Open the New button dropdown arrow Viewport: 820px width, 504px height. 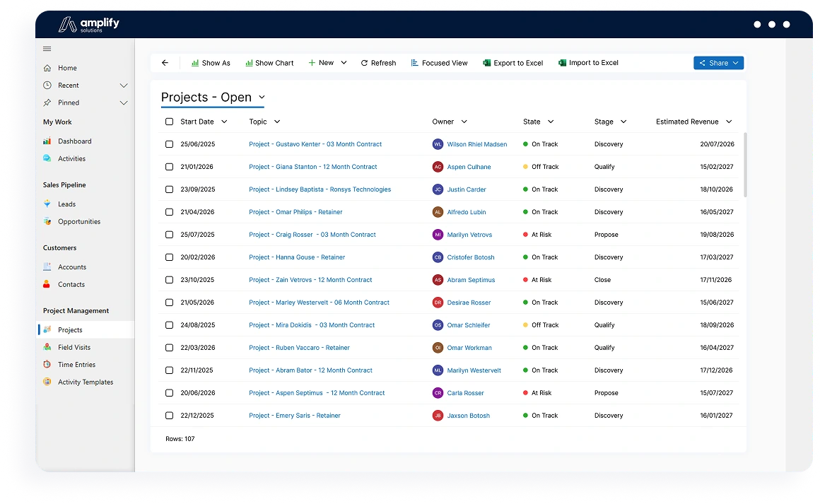pos(344,63)
